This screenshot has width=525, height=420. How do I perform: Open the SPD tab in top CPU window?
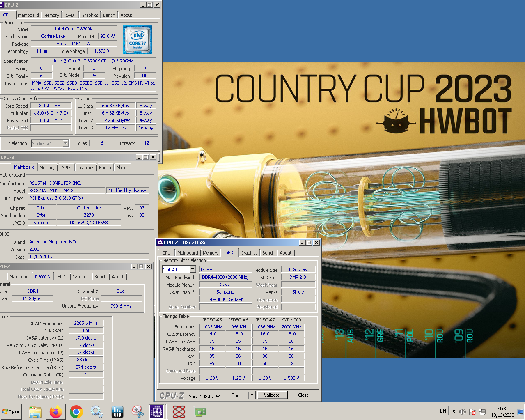pos(70,15)
